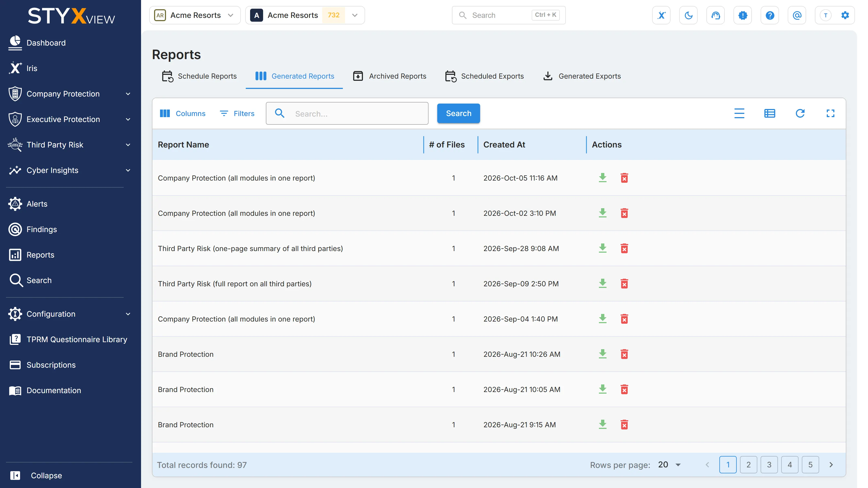The height and width of the screenshot is (488, 868).
Task: Delete the Third Party Risk full report
Action: [624, 284]
